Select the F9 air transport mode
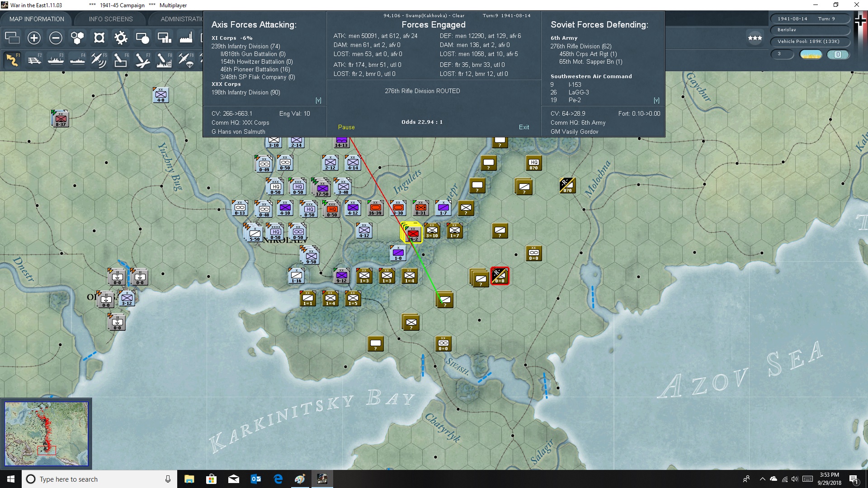Screen dimensions: 868x488 pyautogui.click(x=186, y=60)
